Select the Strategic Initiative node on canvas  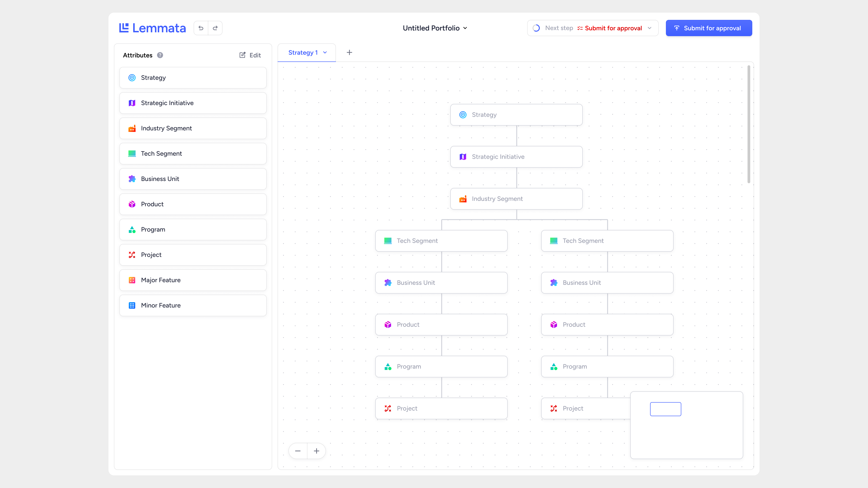click(516, 157)
